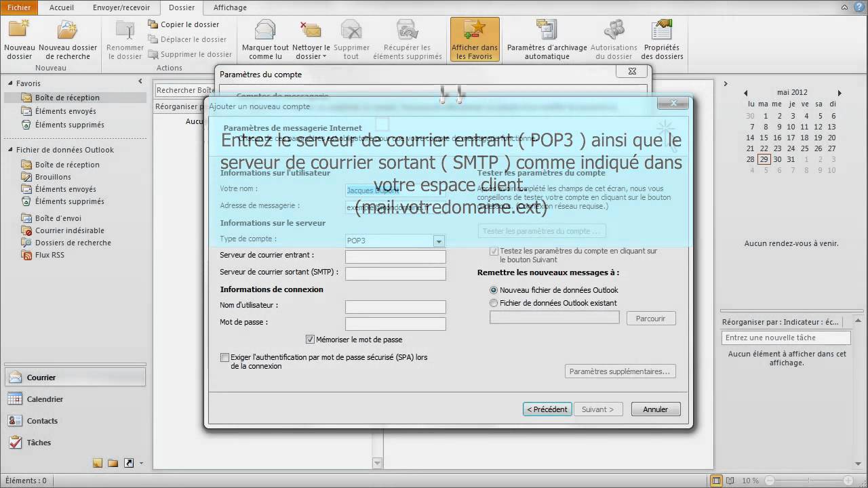Go to previous month in calendar
868x488 pixels.
click(745, 93)
